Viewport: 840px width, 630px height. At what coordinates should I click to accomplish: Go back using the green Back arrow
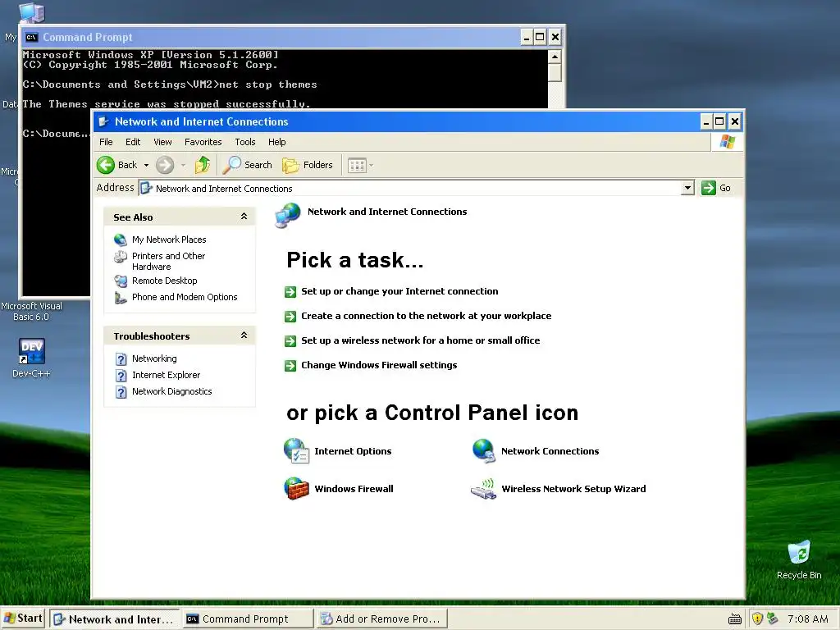click(x=106, y=165)
